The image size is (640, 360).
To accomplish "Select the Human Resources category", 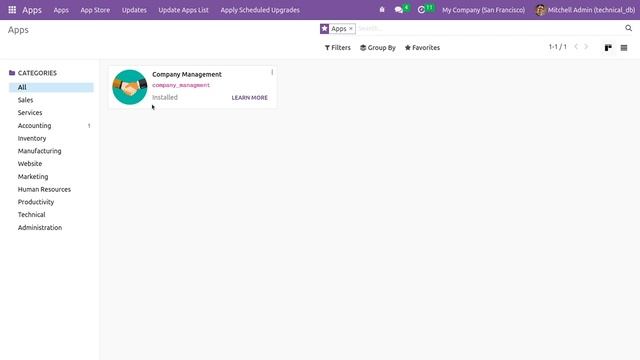I will coord(51,189).
